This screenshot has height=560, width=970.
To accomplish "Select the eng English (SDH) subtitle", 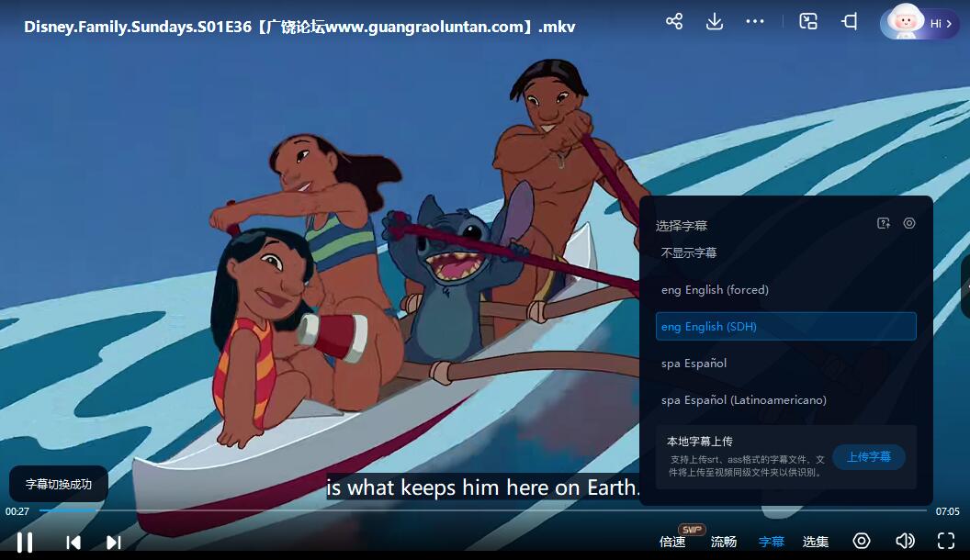I will (785, 326).
